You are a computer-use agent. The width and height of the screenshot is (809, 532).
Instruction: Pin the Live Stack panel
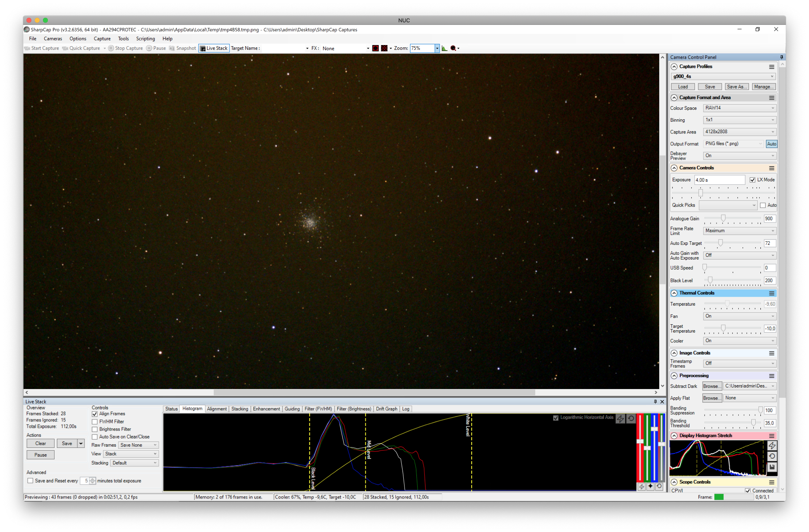click(655, 402)
